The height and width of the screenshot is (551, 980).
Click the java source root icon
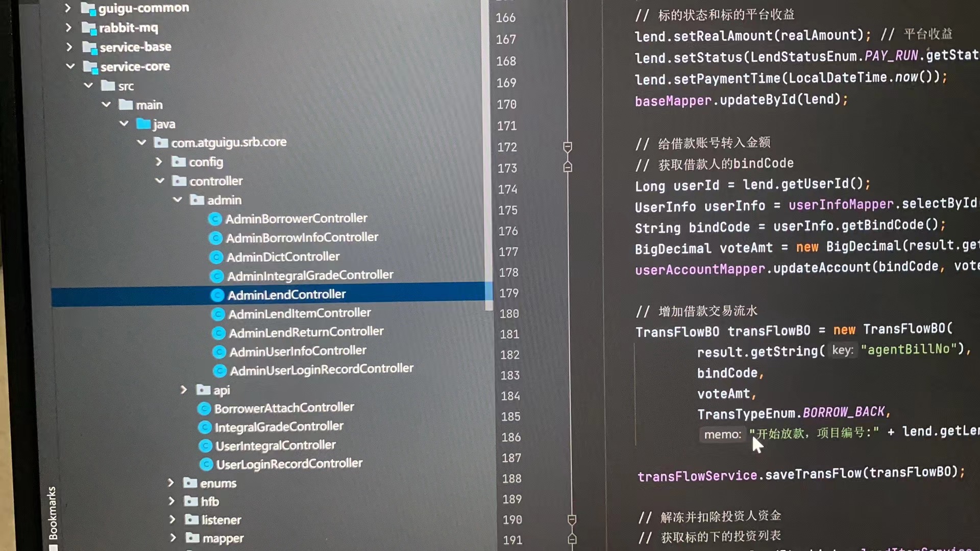click(x=143, y=123)
